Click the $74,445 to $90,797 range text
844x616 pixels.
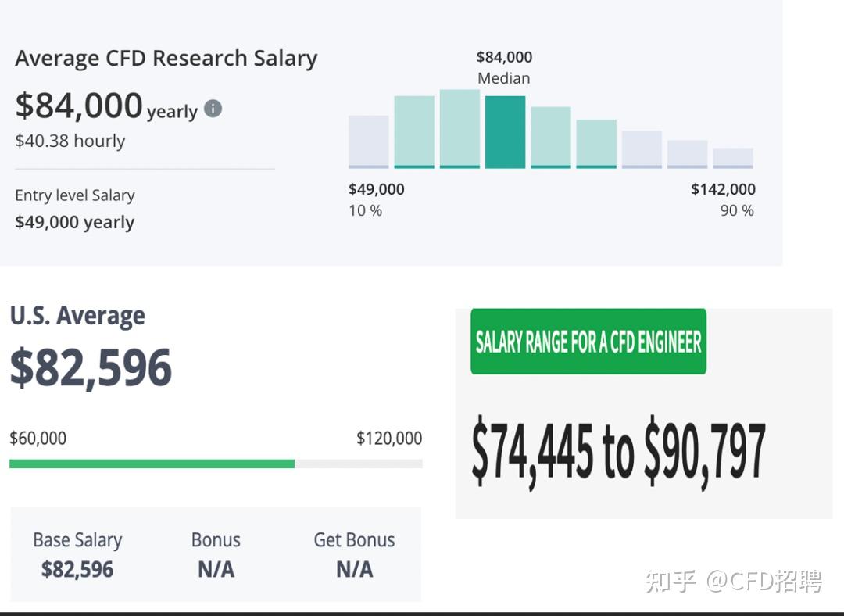pos(618,452)
